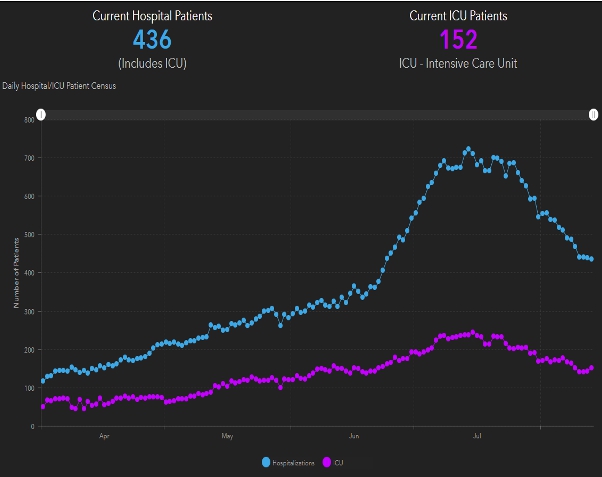Click the last purple ICU data point
This screenshot has height=477, width=602.
coord(591,367)
